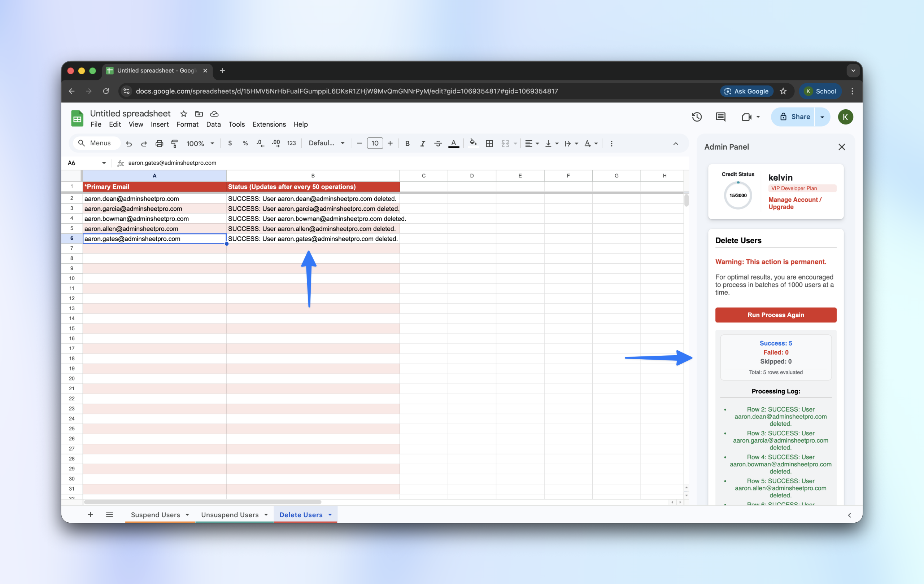
Task: Open the Extensions menu
Action: point(269,124)
